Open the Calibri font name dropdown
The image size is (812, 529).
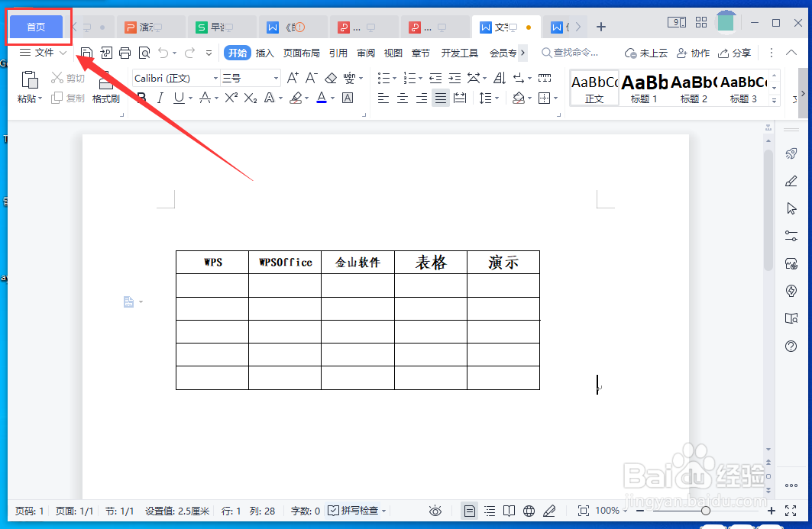(216, 78)
